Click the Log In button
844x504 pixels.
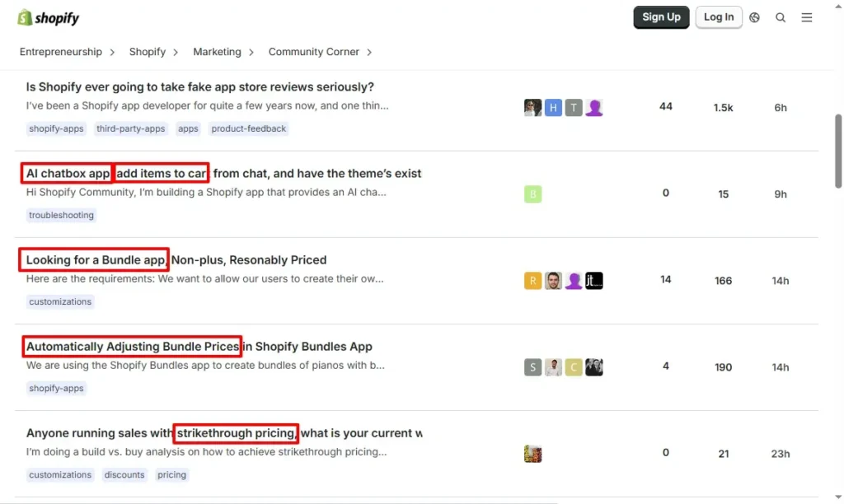pos(718,16)
